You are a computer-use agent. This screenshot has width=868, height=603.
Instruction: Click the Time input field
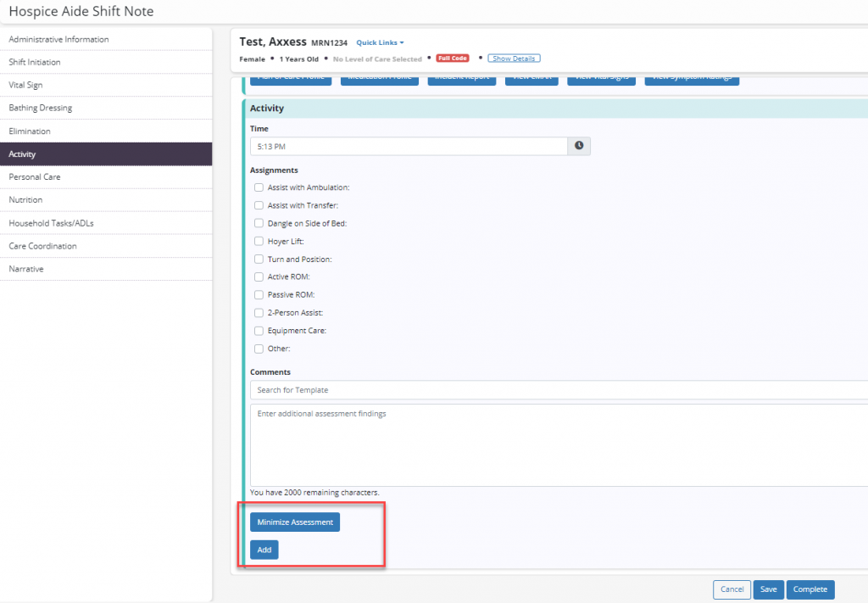408,147
